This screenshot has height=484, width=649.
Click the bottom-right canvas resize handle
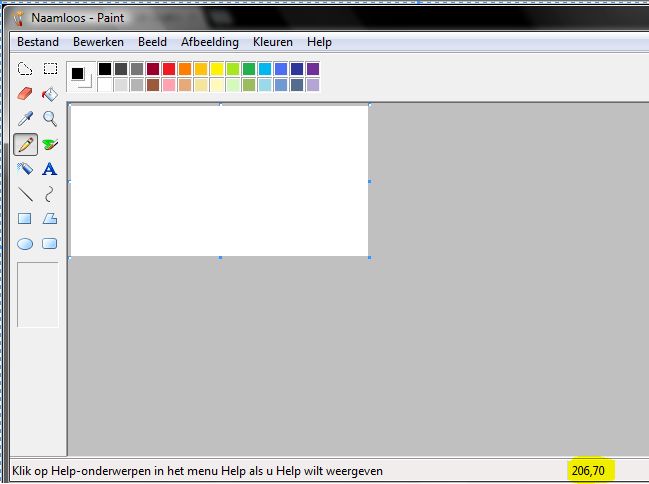coord(370,258)
